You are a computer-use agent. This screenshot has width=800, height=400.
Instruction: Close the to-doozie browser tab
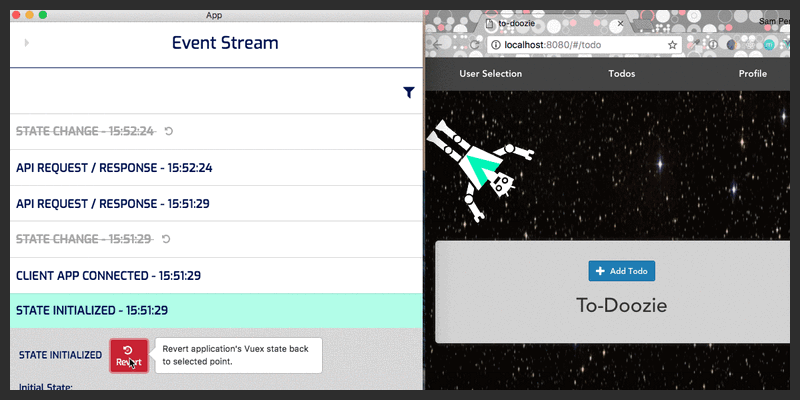coord(619,23)
